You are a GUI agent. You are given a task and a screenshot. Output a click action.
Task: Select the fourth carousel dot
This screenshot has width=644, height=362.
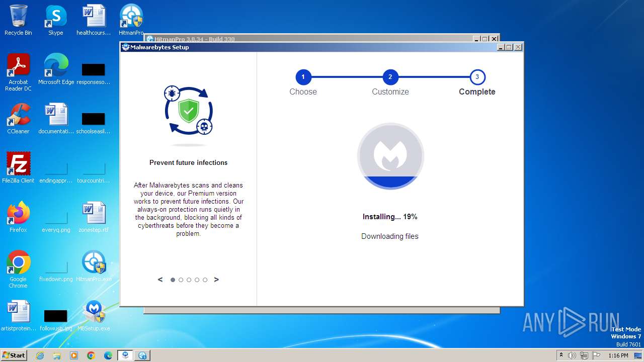pyautogui.click(x=197, y=280)
